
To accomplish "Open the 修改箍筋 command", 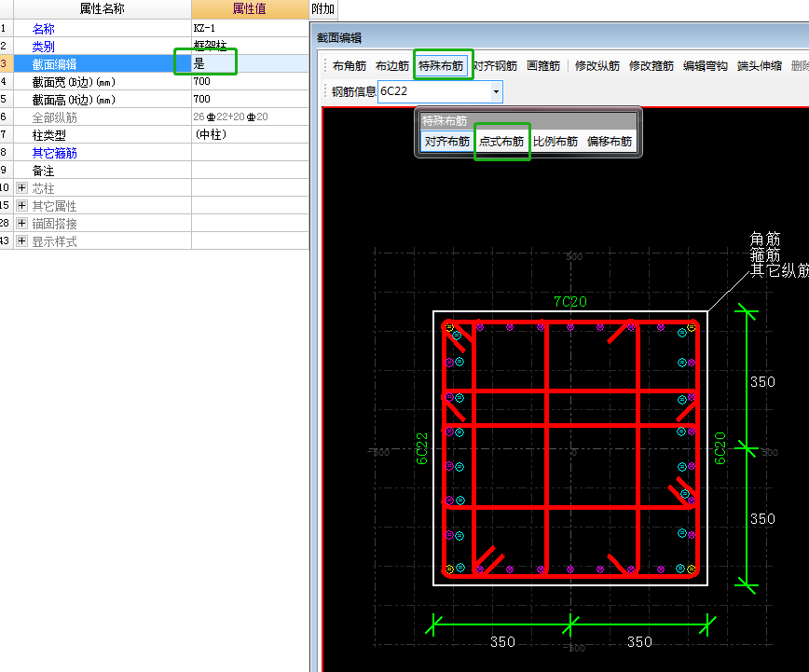I will tap(651, 66).
